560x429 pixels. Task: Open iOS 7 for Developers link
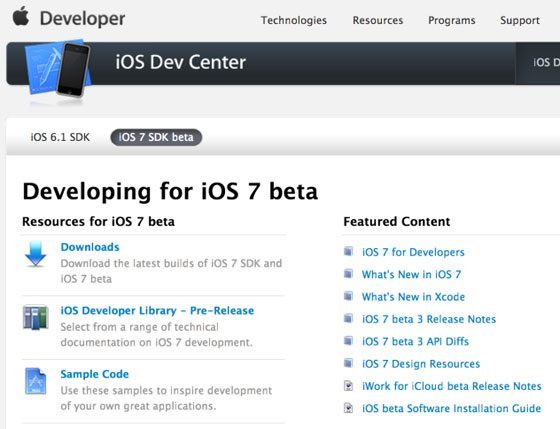click(x=413, y=252)
